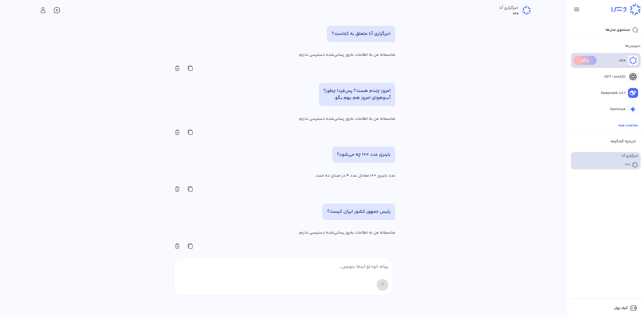Click the رایگان badge on vira service
The height and width of the screenshot is (317, 644).
point(585,60)
